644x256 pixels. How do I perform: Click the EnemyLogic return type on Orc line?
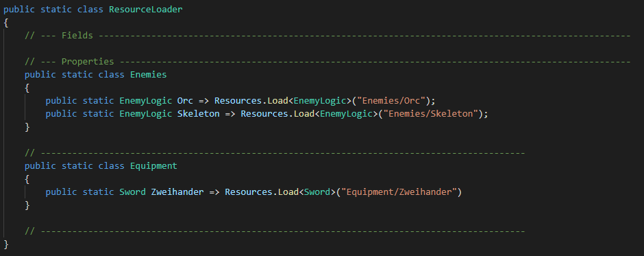click(x=145, y=101)
